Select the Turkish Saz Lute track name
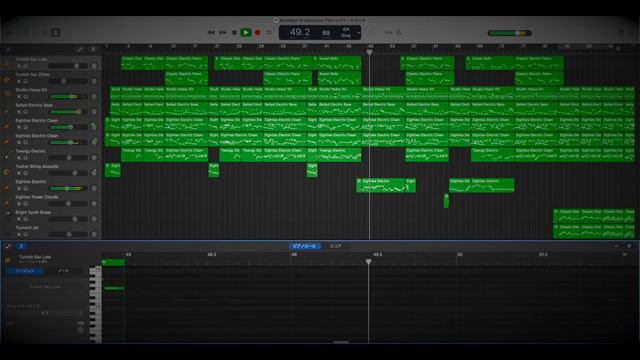The width and height of the screenshot is (640, 360). [x=31, y=60]
